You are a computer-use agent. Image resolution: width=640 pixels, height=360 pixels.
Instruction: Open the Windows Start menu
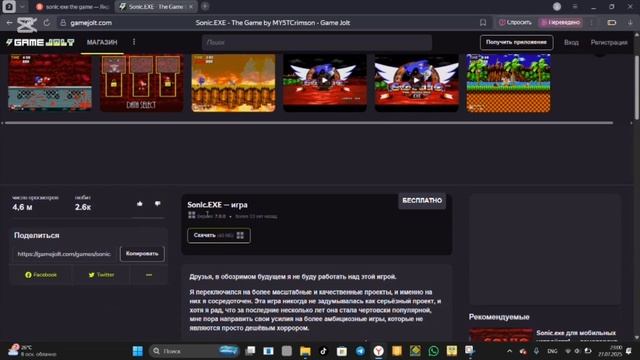coord(138,351)
